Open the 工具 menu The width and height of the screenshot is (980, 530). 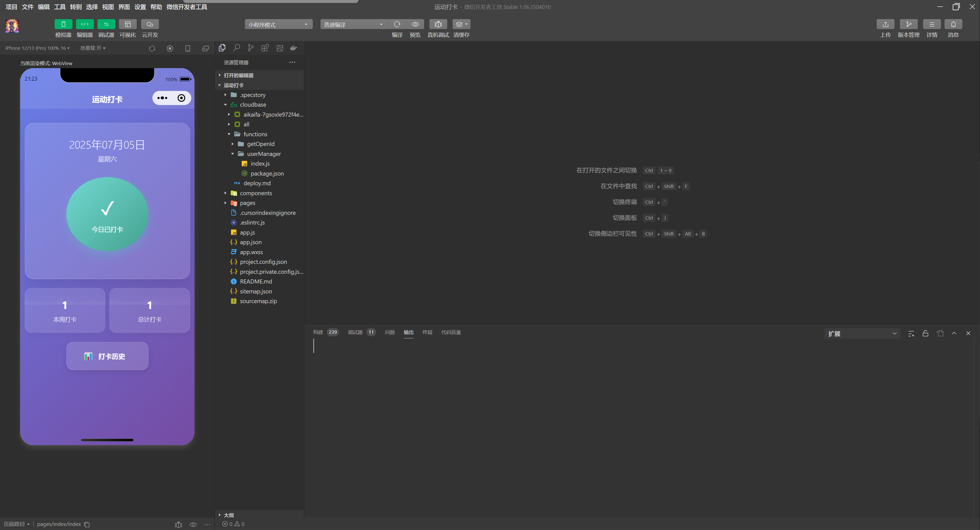pos(59,7)
